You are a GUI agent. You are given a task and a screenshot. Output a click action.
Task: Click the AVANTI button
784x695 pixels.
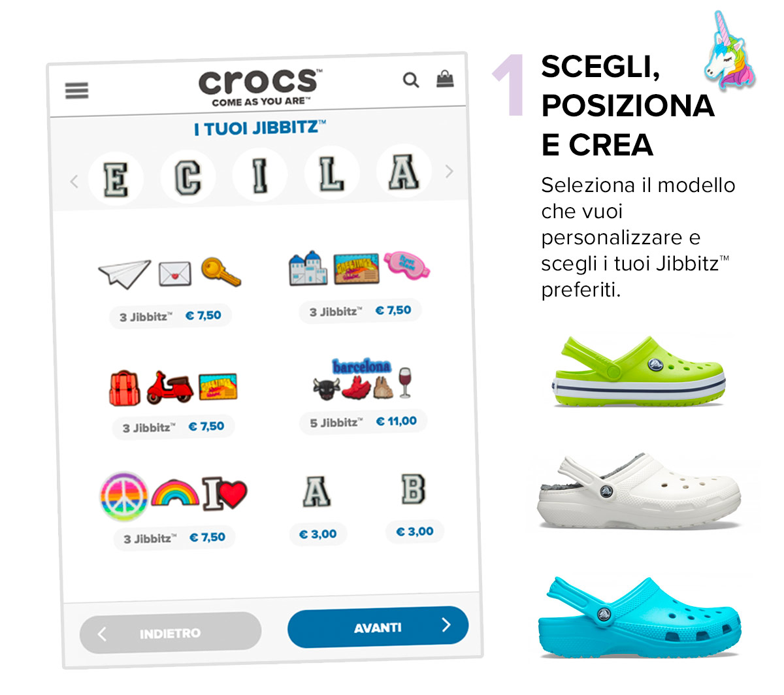[378, 627]
